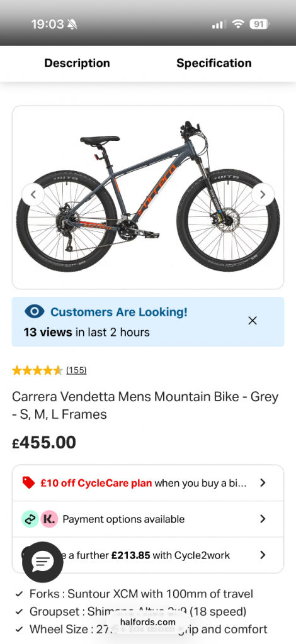Tap the Klarna K. payment icon
Viewport: 296px width, 644px height.
(49, 519)
